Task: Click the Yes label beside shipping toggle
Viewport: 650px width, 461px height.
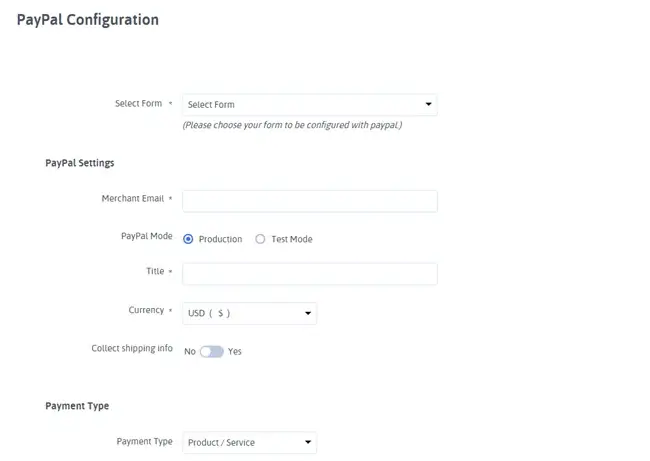Action: [235, 352]
